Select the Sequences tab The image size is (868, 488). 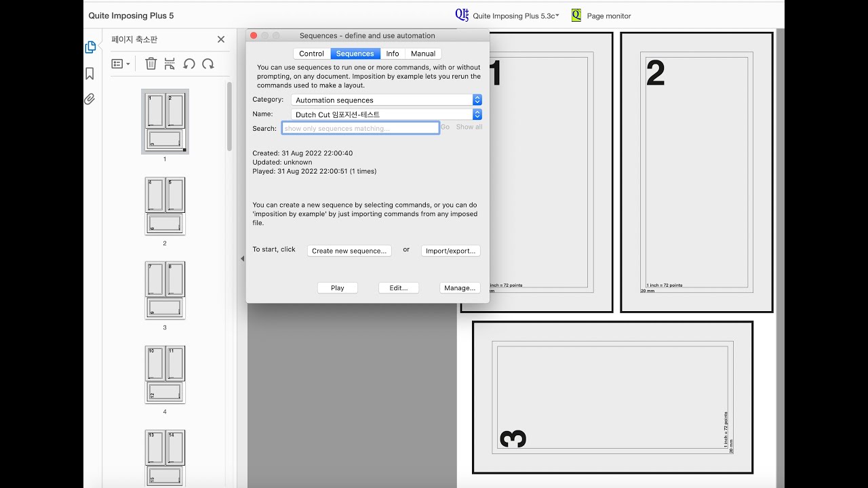355,54
